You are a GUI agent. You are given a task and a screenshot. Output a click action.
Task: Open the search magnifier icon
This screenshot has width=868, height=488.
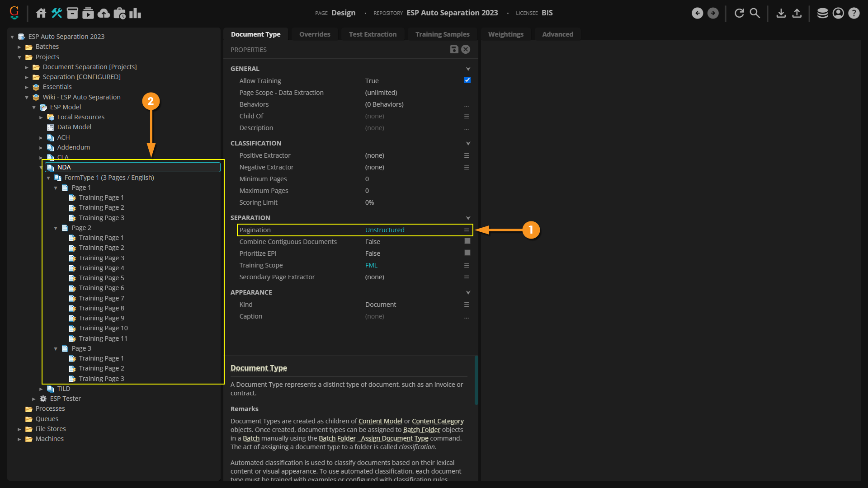755,13
